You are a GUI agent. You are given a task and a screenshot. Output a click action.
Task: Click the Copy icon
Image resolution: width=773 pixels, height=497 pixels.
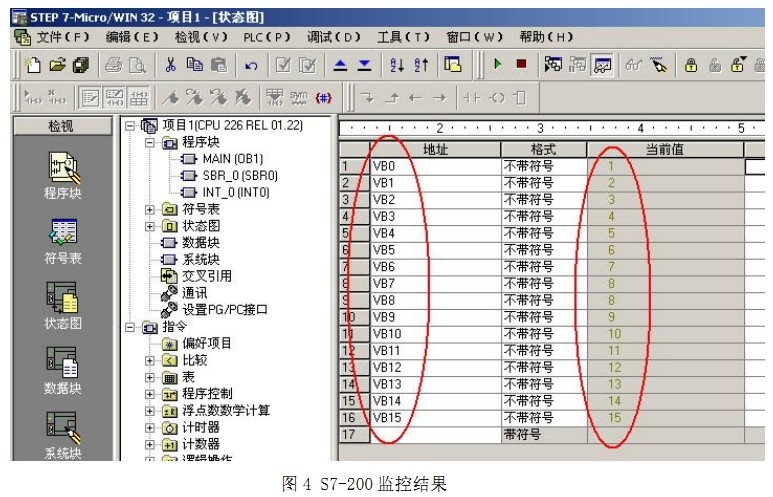pyautogui.click(x=195, y=65)
